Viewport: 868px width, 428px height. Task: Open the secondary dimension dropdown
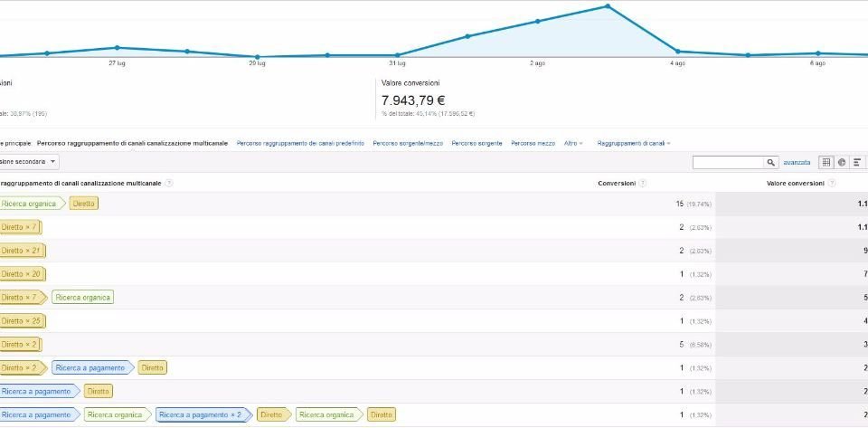29,161
